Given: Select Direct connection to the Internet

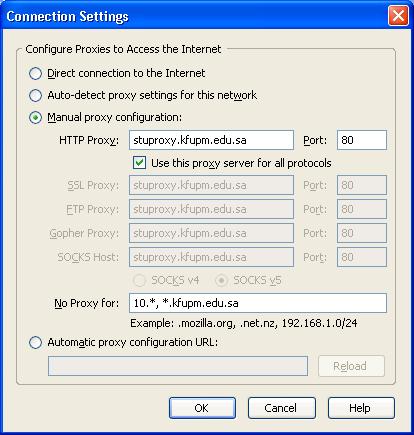Looking at the screenshot, I should coord(35,73).
